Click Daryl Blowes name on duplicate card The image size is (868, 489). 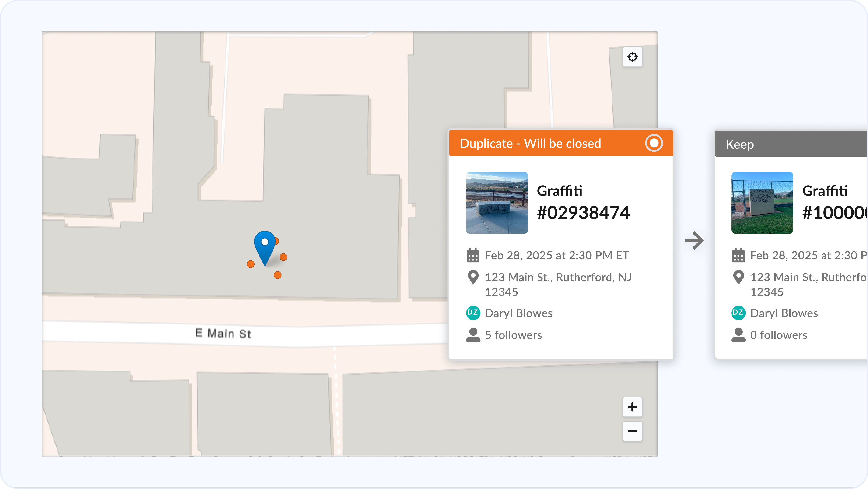click(518, 313)
